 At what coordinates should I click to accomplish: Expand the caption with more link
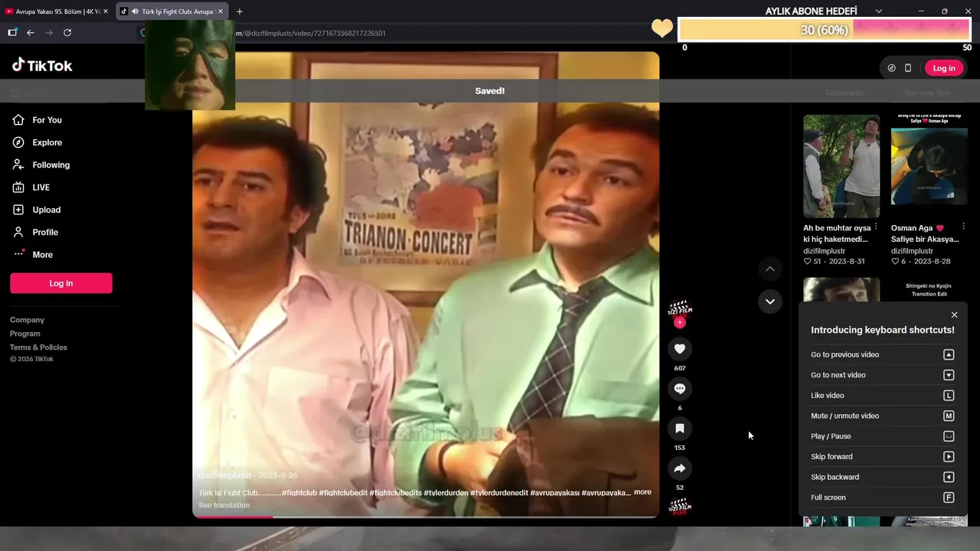pyautogui.click(x=642, y=492)
